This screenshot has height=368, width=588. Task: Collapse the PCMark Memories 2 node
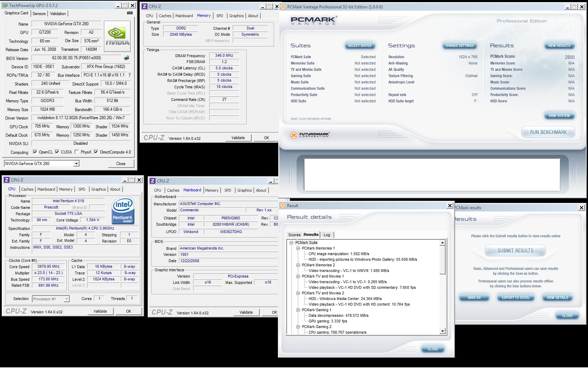coord(298,265)
